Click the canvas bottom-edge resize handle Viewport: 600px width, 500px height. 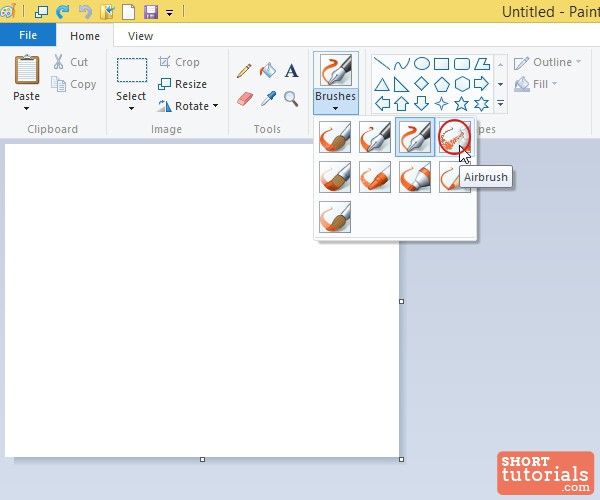[x=202, y=459]
